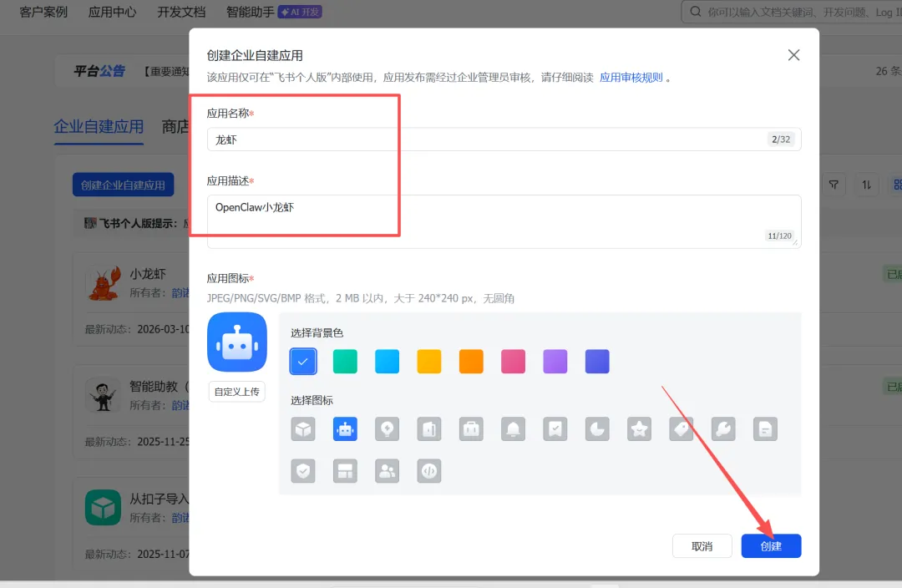Click the 创建 button

[771, 546]
